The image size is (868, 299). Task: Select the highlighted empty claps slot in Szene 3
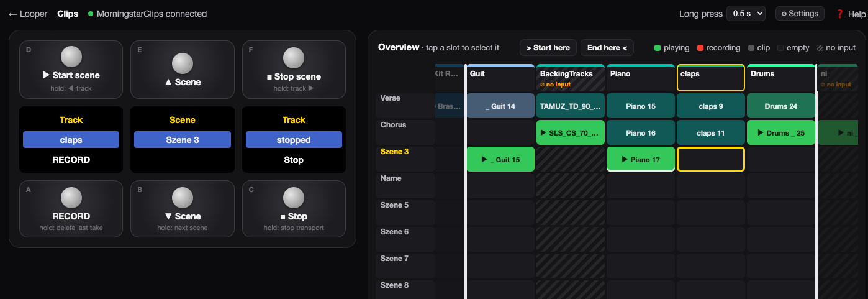coord(711,159)
